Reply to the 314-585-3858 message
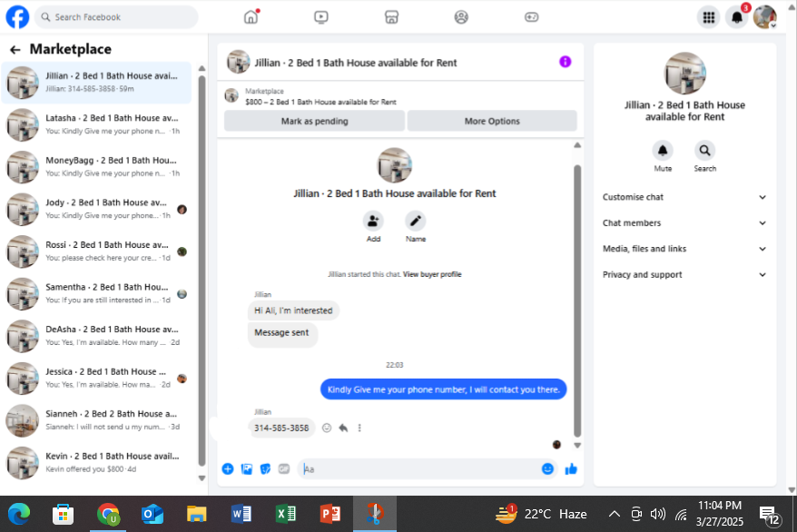The height and width of the screenshot is (532, 797). coord(343,428)
